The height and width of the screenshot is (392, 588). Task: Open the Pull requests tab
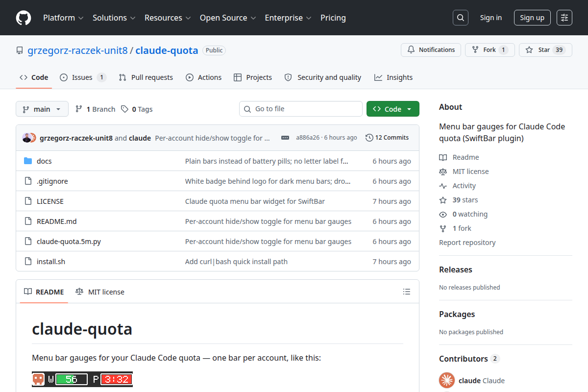click(146, 77)
